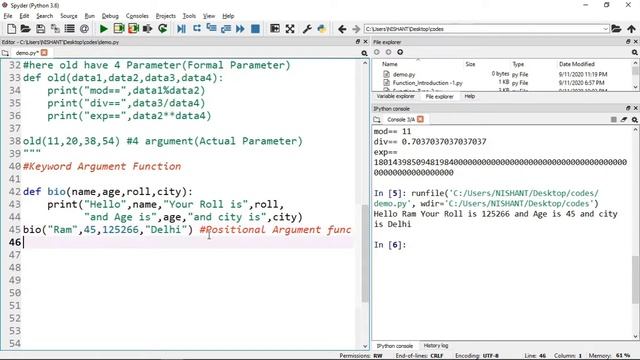Open the Edit menu
Viewport: 640px width, 360px height.
24,16
